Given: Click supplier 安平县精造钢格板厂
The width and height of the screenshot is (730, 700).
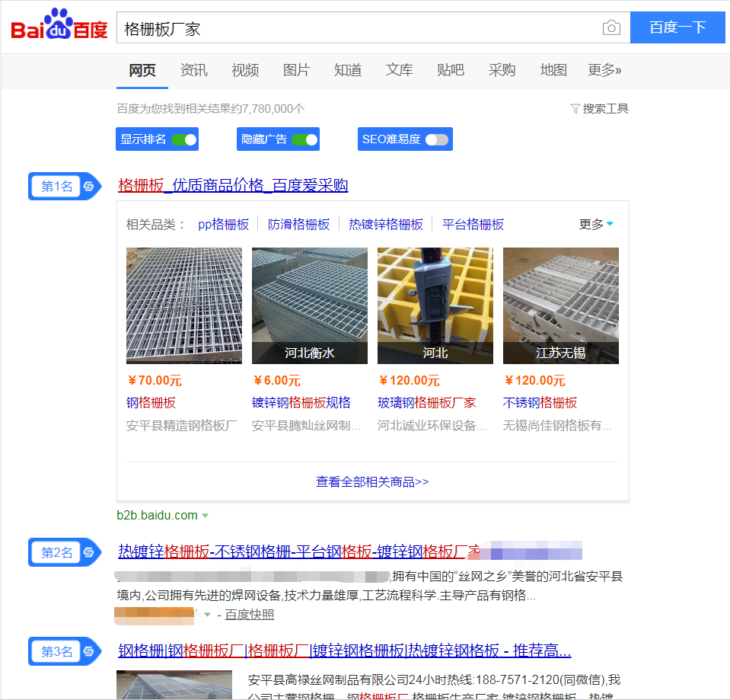Looking at the screenshot, I should click(182, 425).
